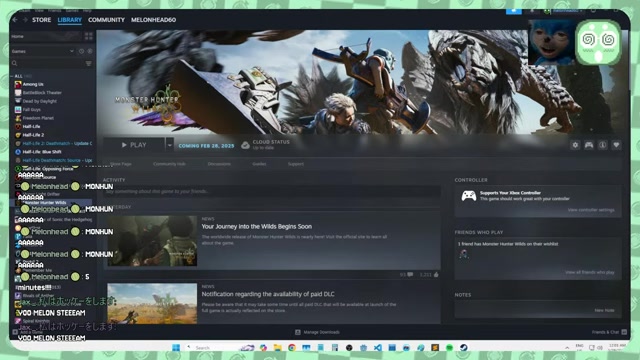Open the STORE tab
The height and width of the screenshot is (360, 640).
[42, 20]
